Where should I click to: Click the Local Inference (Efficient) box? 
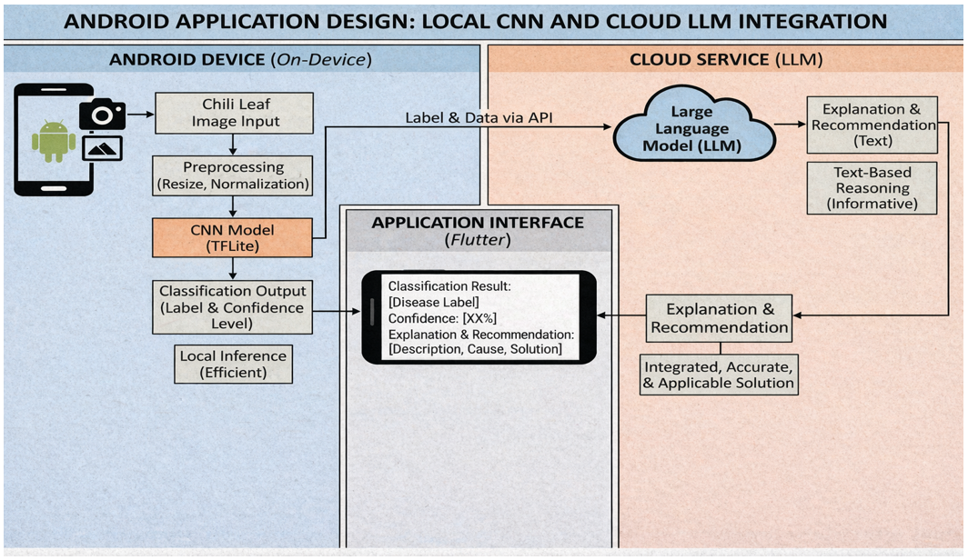(x=233, y=364)
